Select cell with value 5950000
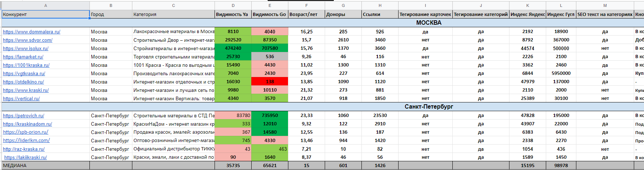Image resolution: width=644 pixels, height=170 pixels. pyautogui.click(x=561, y=73)
